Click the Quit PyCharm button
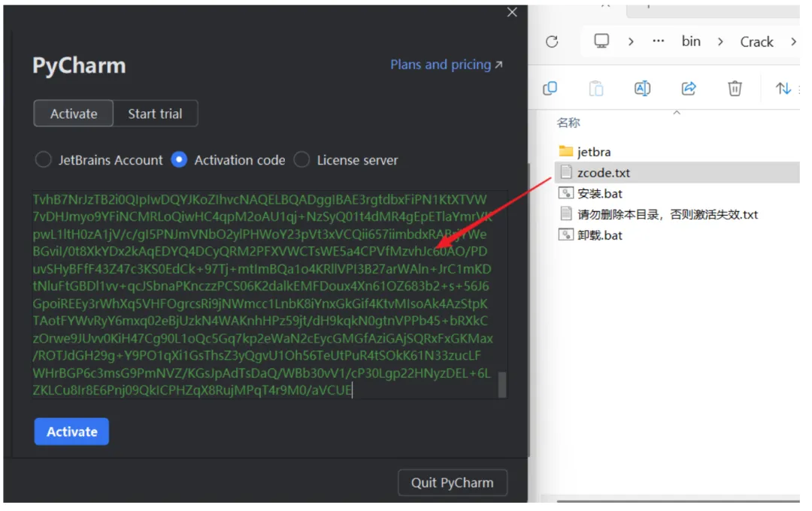Image resolution: width=812 pixels, height=511 pixels. [453, 482]
